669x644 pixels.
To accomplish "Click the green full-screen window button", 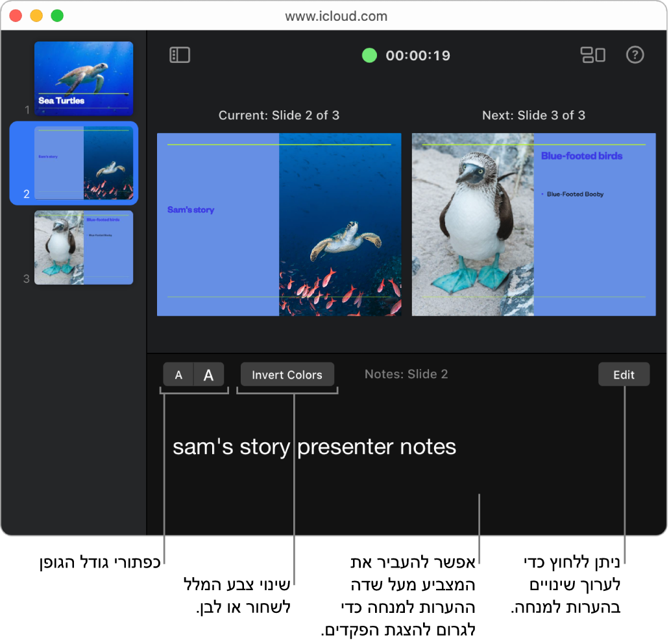I will (57, 16).
